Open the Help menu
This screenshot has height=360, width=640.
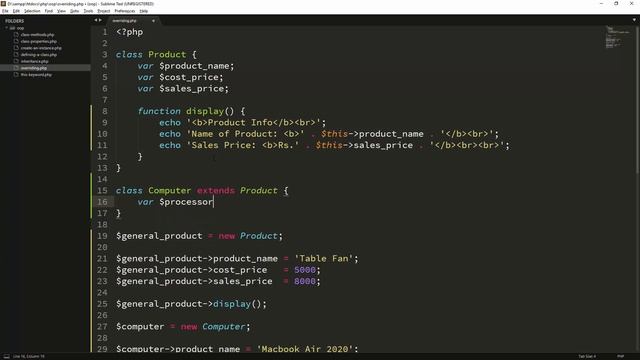pos(144,11)
